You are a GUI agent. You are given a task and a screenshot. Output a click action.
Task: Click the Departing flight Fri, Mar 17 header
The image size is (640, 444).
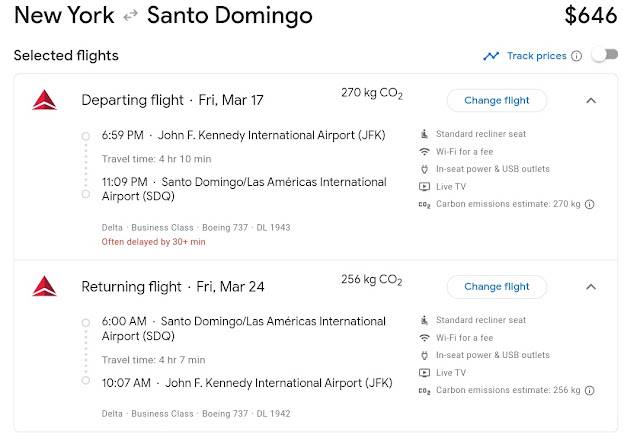pyautogui.click(x=173, y=100)
